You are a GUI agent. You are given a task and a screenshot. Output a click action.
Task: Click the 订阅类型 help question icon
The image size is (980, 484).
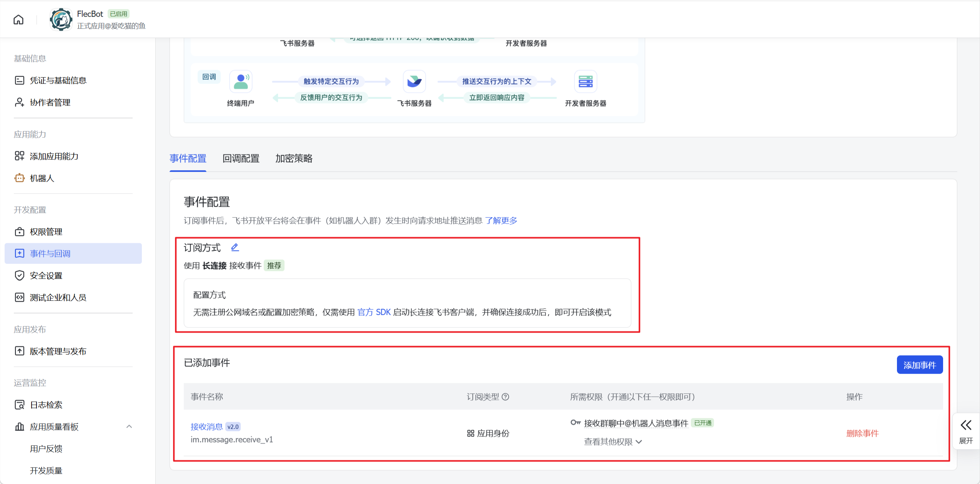(x=506, y=397)
